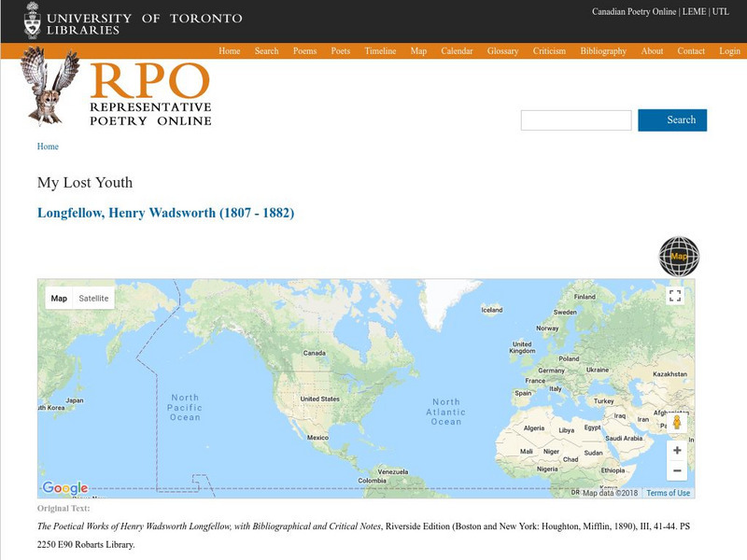Viewport: 747px width, 560px height.
Task: Open the About menu item
Action: coord(652,51)
